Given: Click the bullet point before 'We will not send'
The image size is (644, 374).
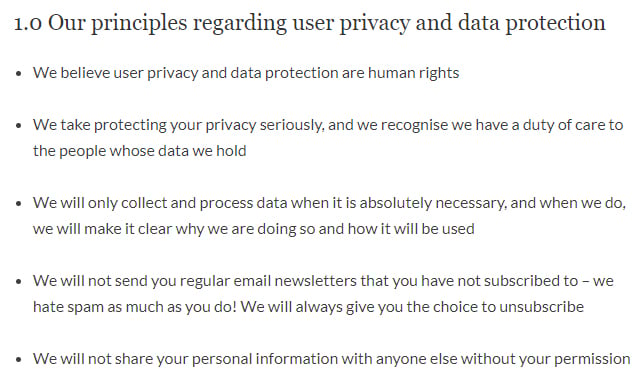Looking at the screenshot, I should pyautogui.click(x=18, y=282).
